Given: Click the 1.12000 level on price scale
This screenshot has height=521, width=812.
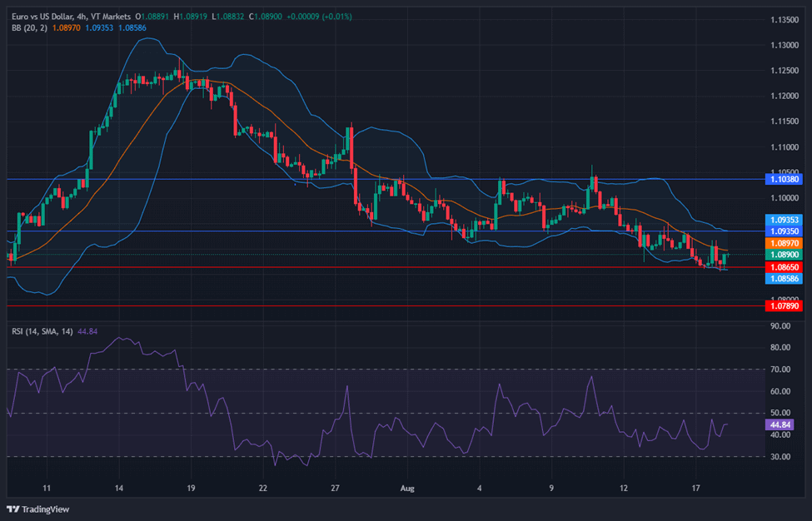Looking at the screenshot, I should click(x=784, y=97).
